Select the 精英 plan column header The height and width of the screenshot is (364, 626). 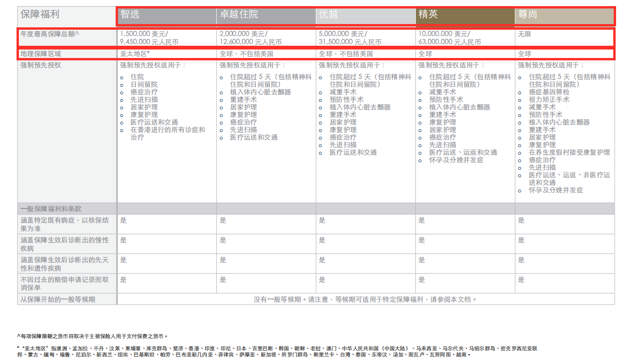428,15
